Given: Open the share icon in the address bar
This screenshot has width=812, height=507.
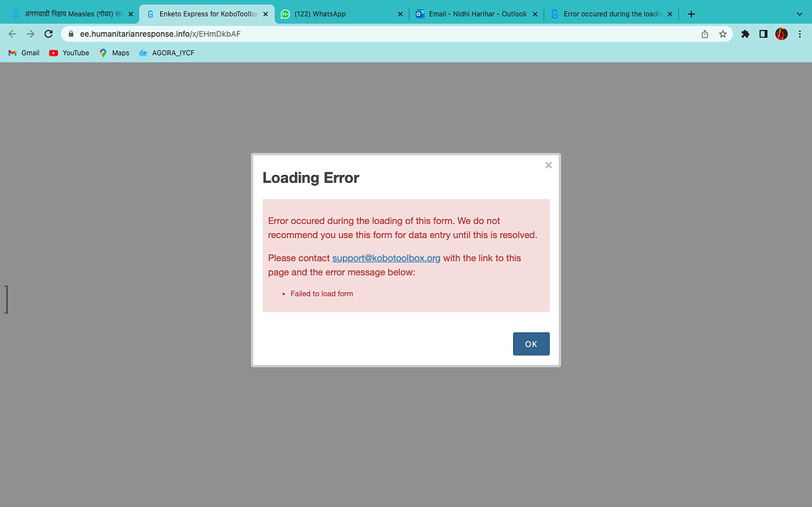Looking at the screenshot, I should pyautogui.click(x=704, y=34).
